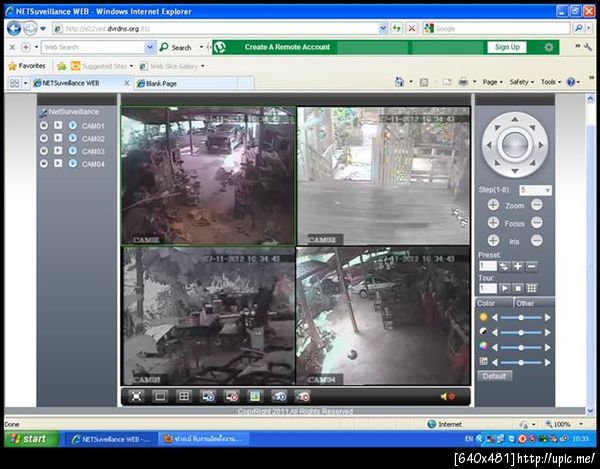Click the Iris plus icon
600x469 pixels.
pyautogui.click(x=493, y=241)
